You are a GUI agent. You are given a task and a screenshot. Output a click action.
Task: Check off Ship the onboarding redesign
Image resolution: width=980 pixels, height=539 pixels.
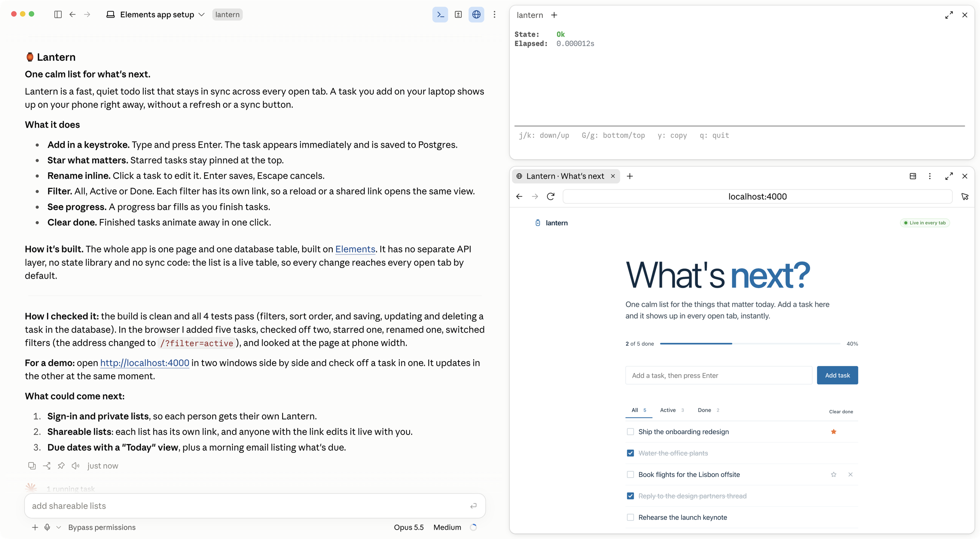pos(630,432)
